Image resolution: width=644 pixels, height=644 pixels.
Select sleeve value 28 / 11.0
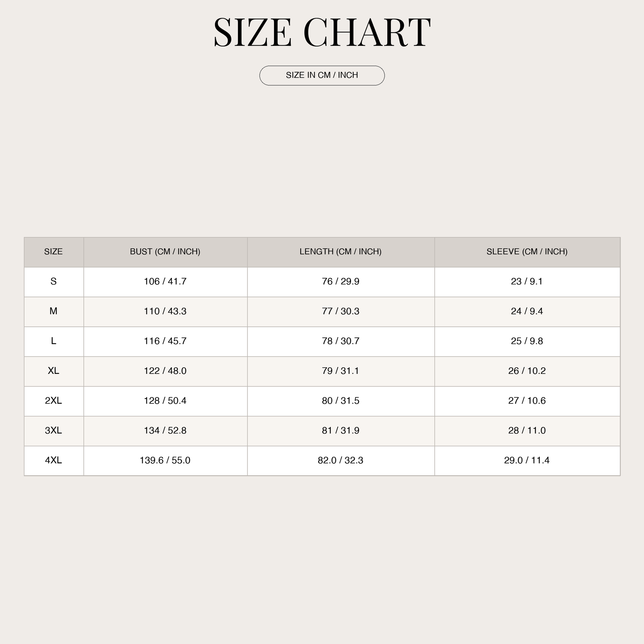coord(527,430)
